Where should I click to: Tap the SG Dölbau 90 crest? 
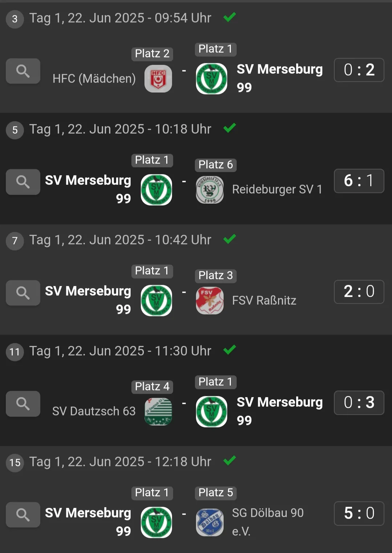point(210,522)
